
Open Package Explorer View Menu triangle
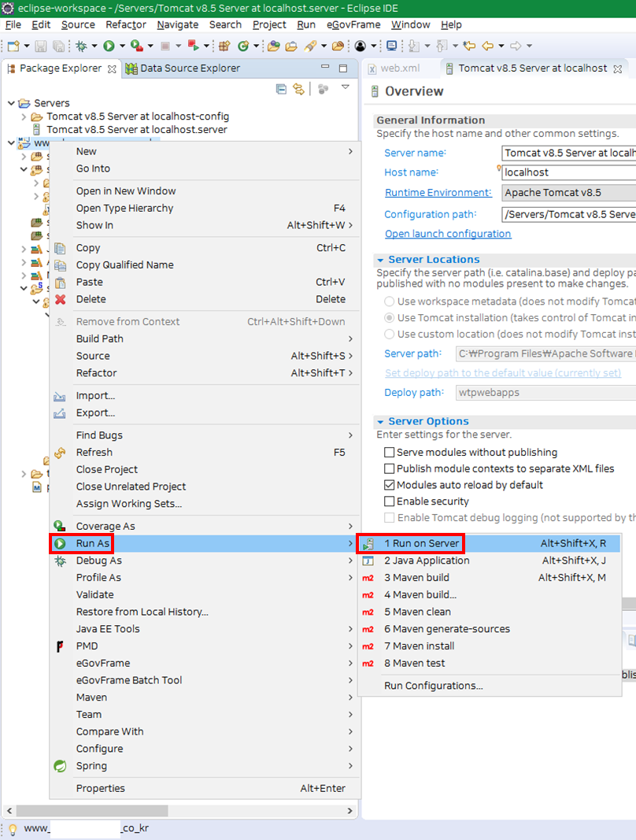346,87
